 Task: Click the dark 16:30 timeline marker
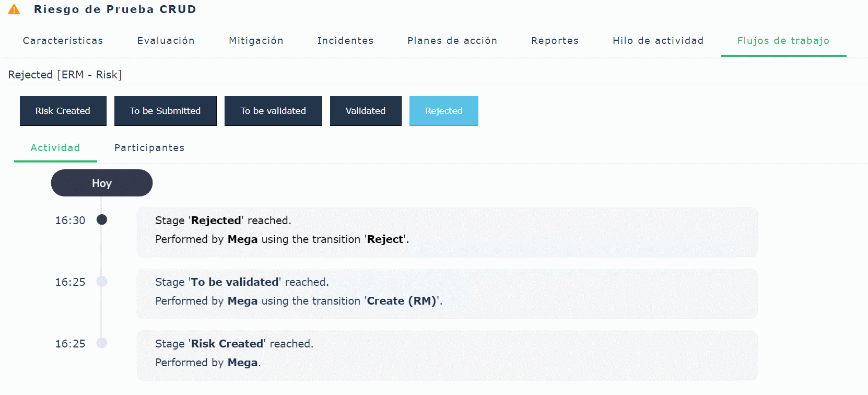coord(102,220)
